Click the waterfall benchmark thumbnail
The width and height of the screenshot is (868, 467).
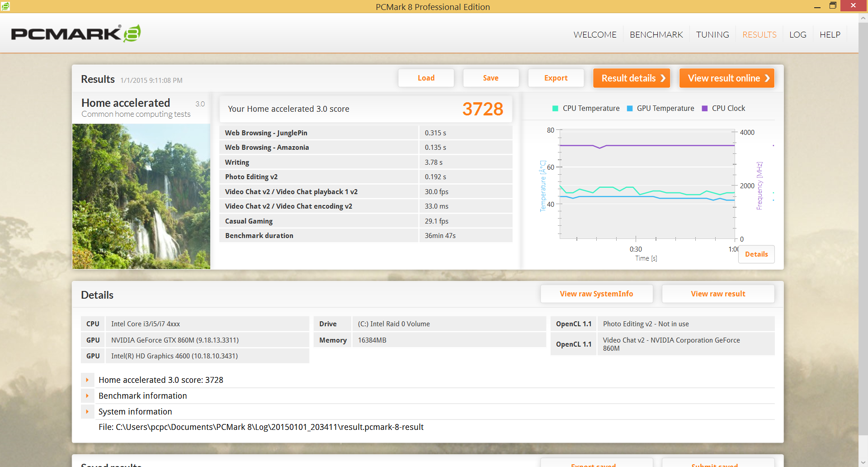point(141,196)
